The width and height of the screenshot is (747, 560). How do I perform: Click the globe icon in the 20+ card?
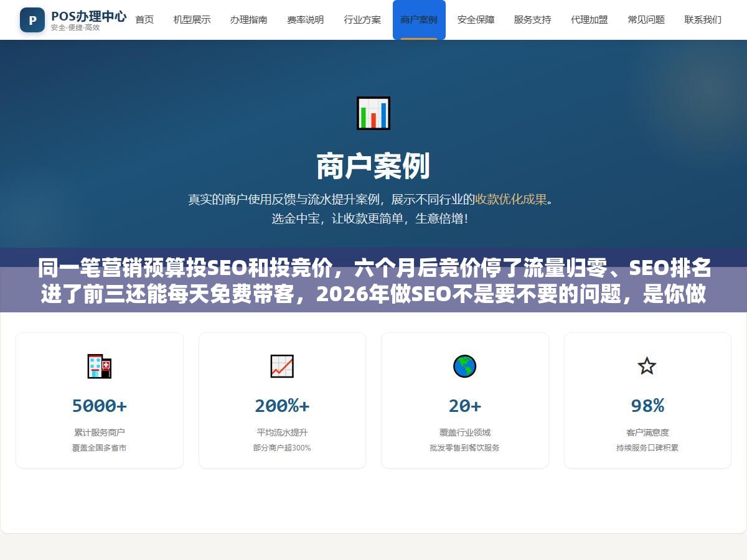tap(464, 366)
